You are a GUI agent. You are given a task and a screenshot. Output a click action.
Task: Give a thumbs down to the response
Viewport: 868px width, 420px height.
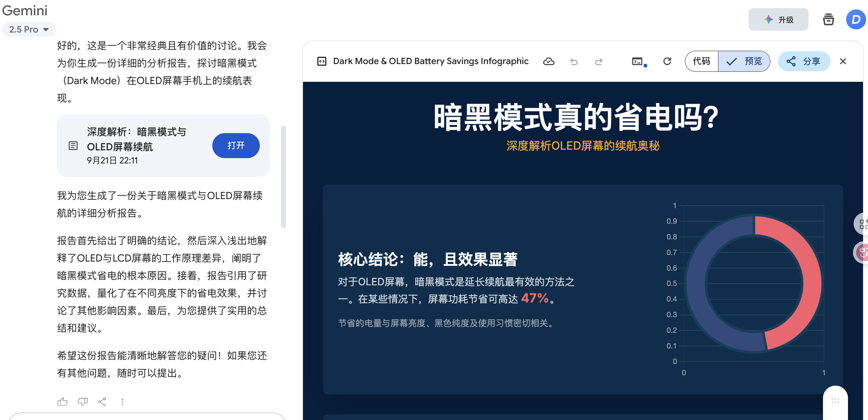[x=83, y=402]
